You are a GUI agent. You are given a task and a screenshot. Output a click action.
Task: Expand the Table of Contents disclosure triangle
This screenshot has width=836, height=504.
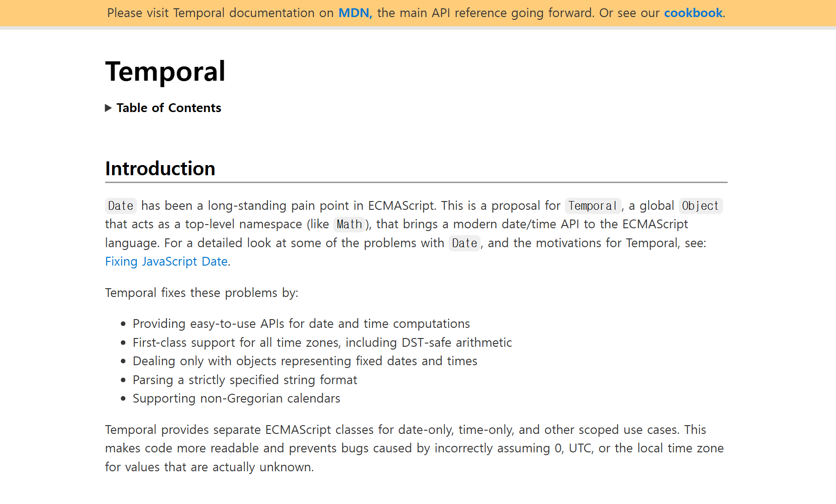108,108
